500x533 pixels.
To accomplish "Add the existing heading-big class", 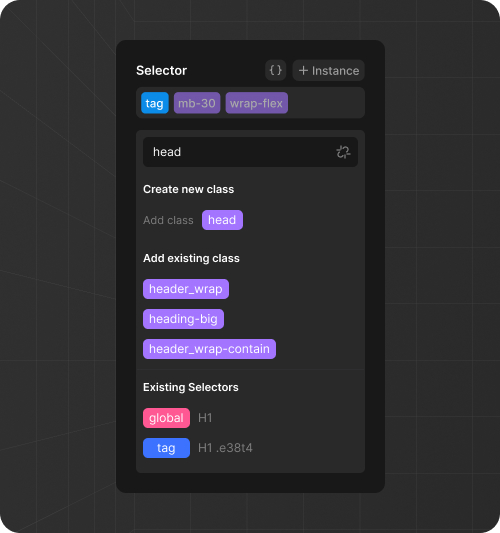I will coord(183,319).
